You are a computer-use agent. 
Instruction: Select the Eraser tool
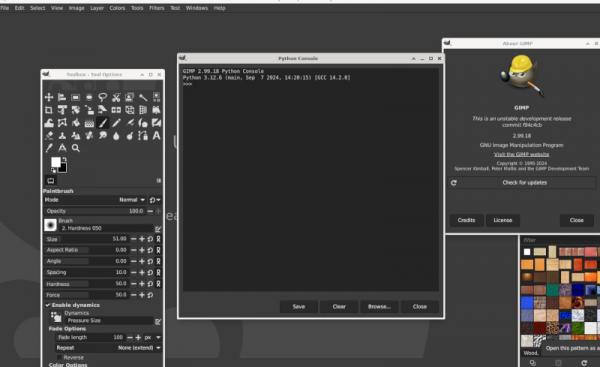coord(49,135)
